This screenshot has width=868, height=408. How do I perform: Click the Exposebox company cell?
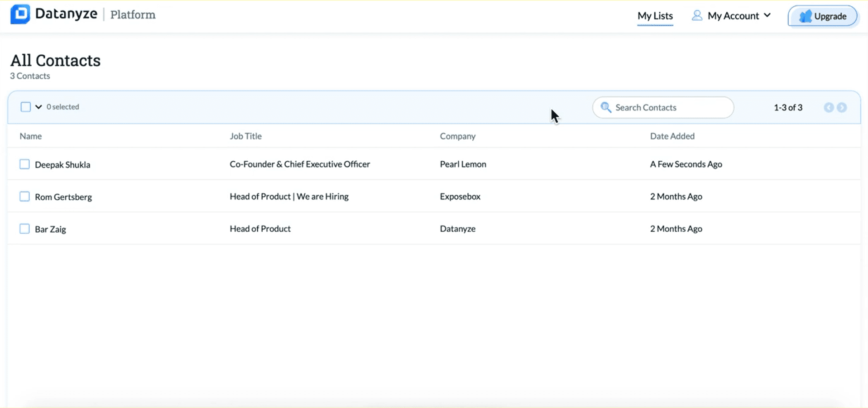(x=460, y=196)
